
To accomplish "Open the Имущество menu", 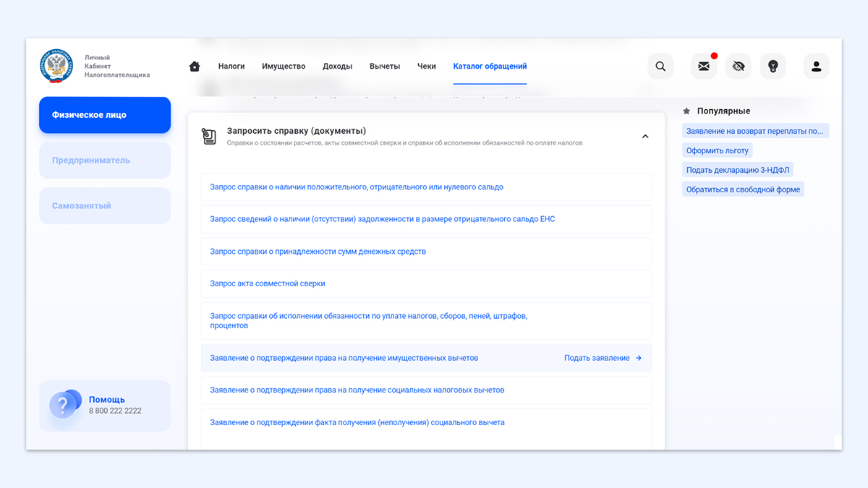I will click(284, 67).
